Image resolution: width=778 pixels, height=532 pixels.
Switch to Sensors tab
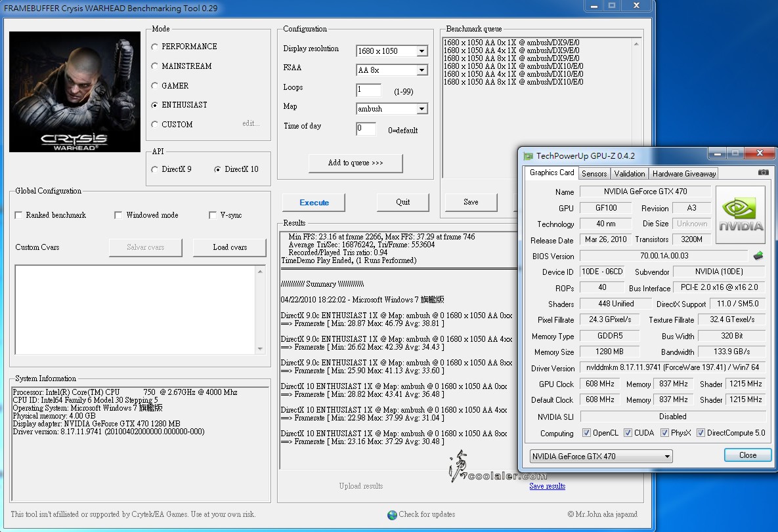click(594, 174)
